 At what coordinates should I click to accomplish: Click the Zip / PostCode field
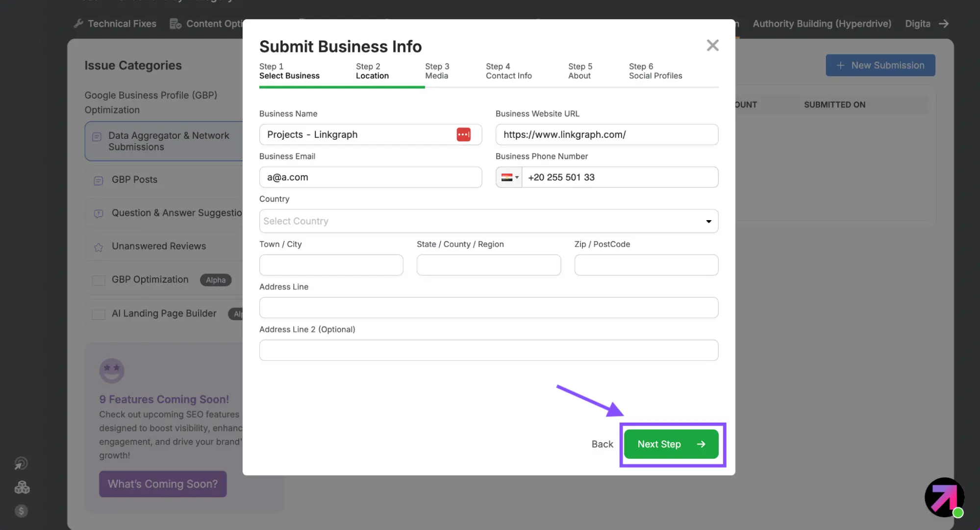click(x=646, y=265)
